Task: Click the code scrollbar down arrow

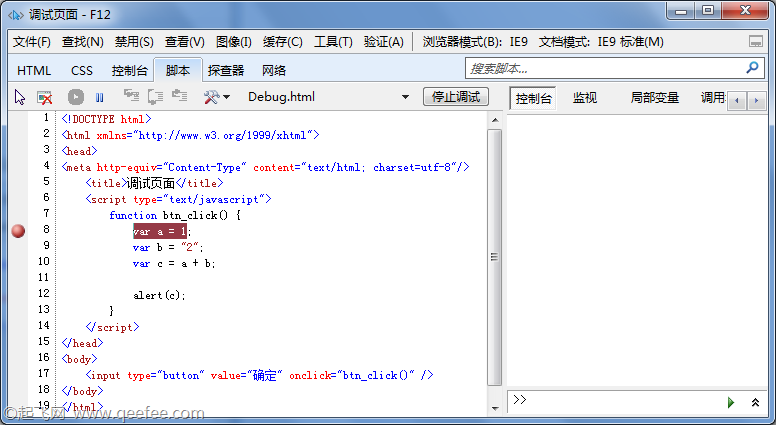Action: [494, 409]
